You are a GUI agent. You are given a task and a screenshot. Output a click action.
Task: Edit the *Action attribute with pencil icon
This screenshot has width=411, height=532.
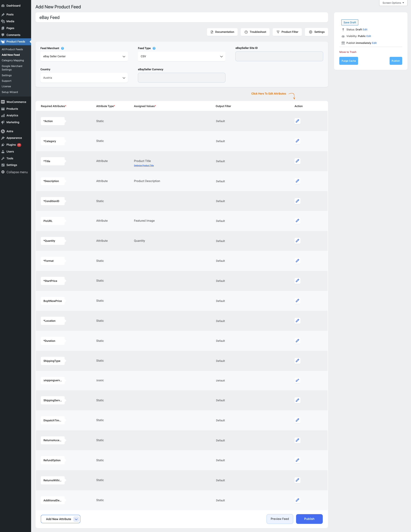[297, 121]
